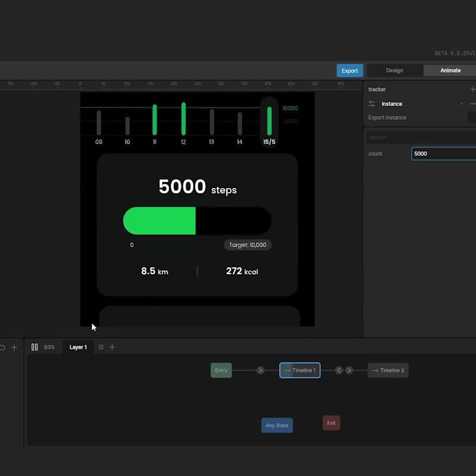The image size is (476, 476).
Task: Click the Instance label
Action: coord(392,104)
